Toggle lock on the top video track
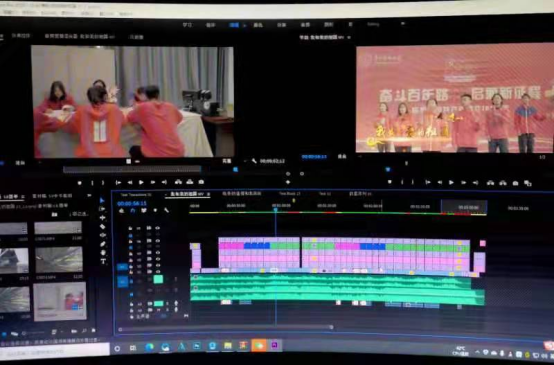Screen dimensions: 554x365 pyautogui.click(x=130, y=228)
